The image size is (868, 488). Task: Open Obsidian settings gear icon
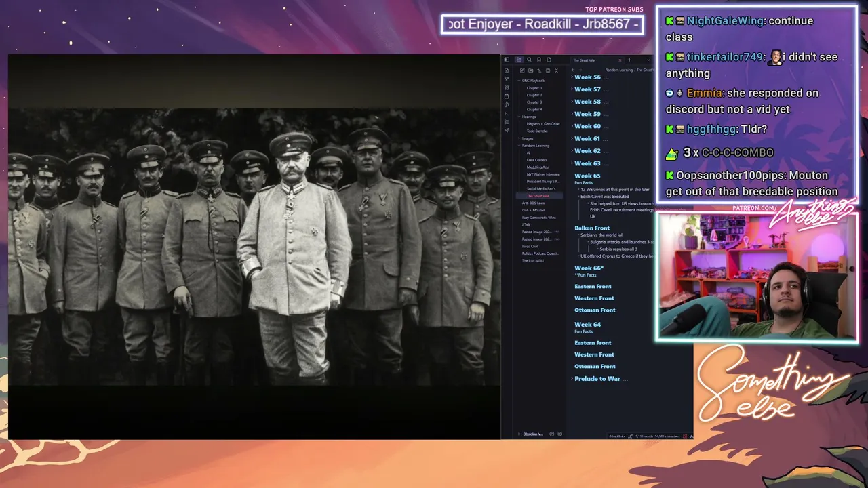point(559,434)
